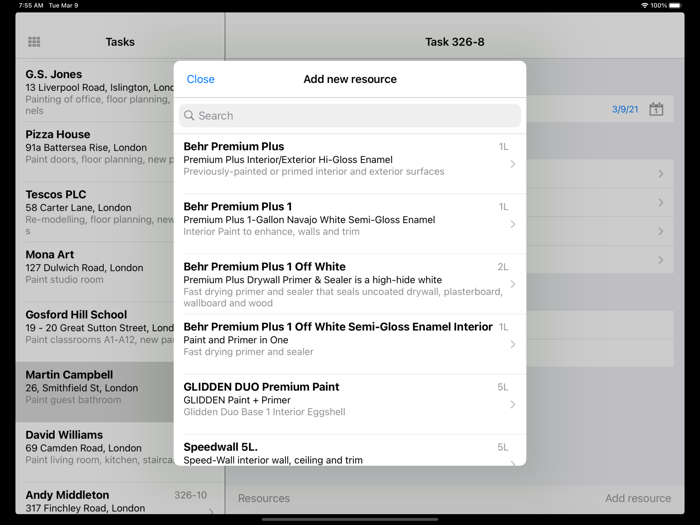
Task: Open the calendar date picker icon
Action: point(656,109)
